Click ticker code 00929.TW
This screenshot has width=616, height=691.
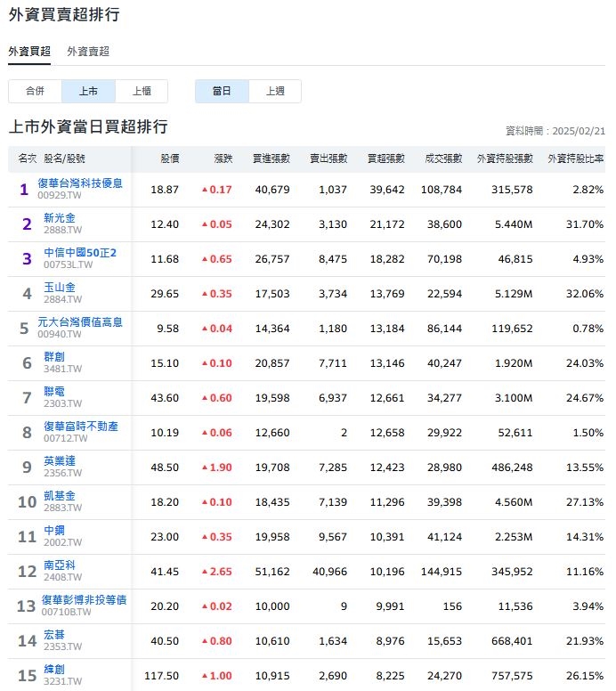click(x=60, y=195)
